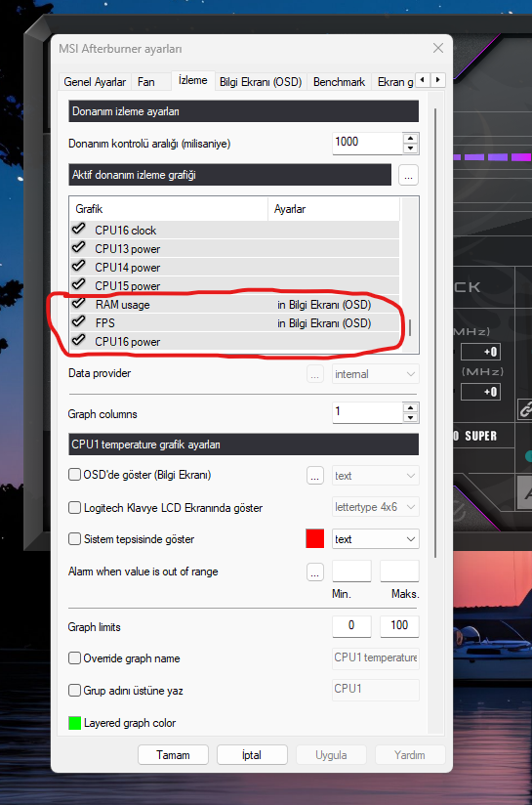Enable Logitech Klavye LCD Ekranında göster
Image resolution: width=532 pixels, height=805 pixels.
tap(74, 508)
